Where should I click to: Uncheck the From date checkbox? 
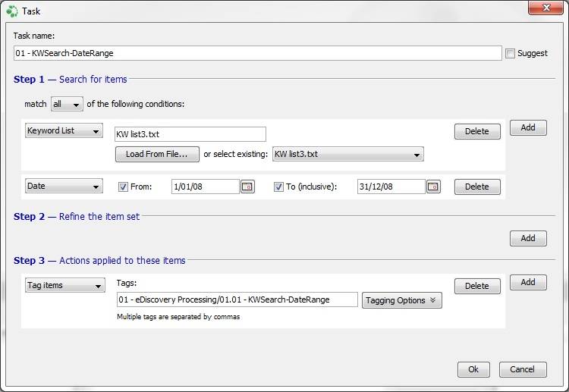click(123, 187)
